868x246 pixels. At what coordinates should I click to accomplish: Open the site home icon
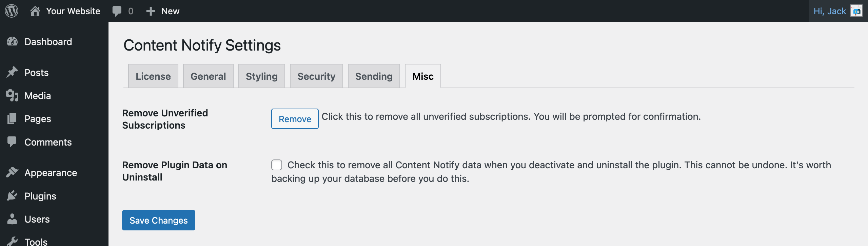35,11
